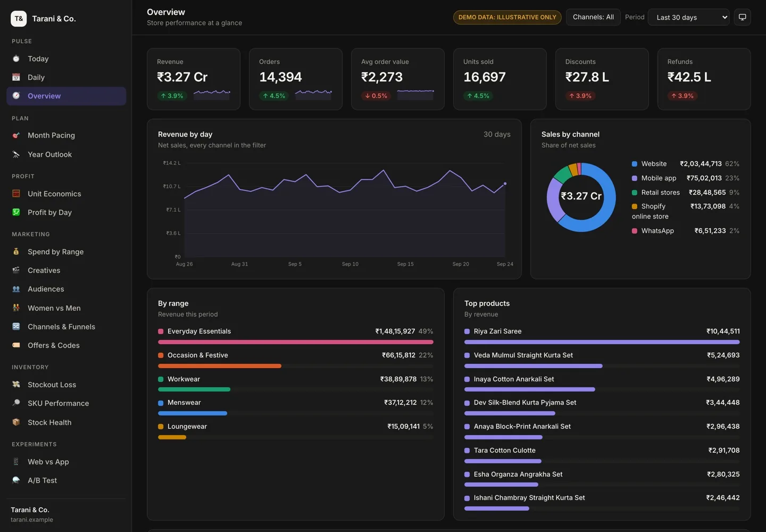Open the Today page
Screen dimensions: 766x532
click(66, 59)
